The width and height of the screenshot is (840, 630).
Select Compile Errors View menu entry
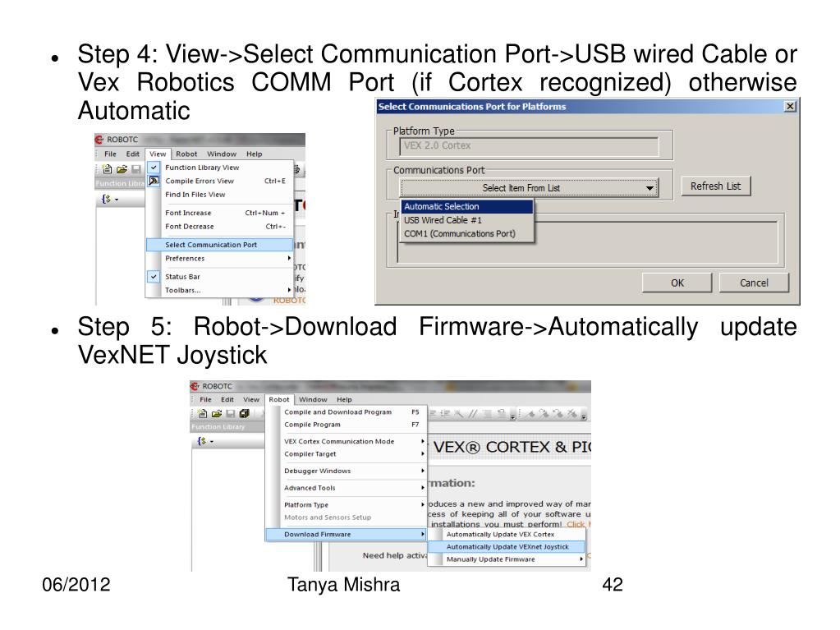[219, 181]
